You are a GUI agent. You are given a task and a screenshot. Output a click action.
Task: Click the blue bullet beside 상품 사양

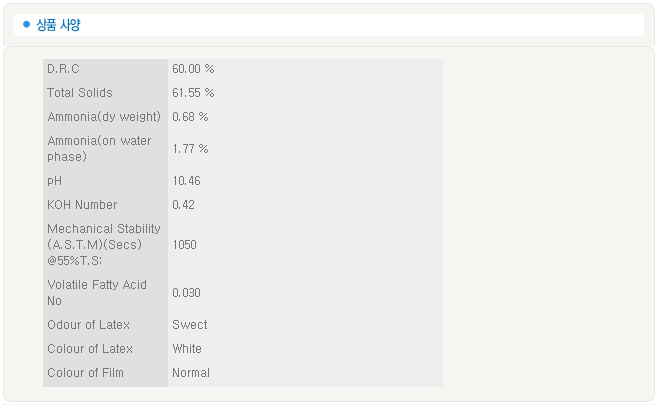tap(26, 25)
